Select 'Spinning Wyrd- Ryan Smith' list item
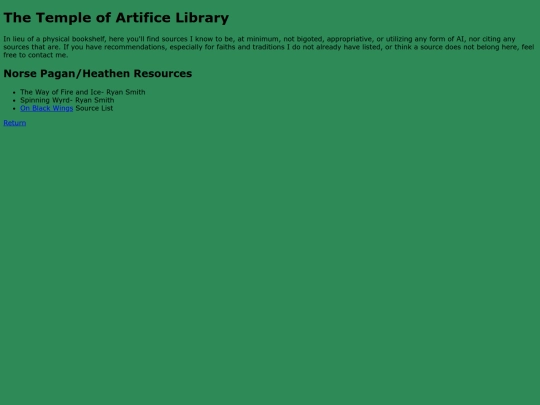 [67, 100]
